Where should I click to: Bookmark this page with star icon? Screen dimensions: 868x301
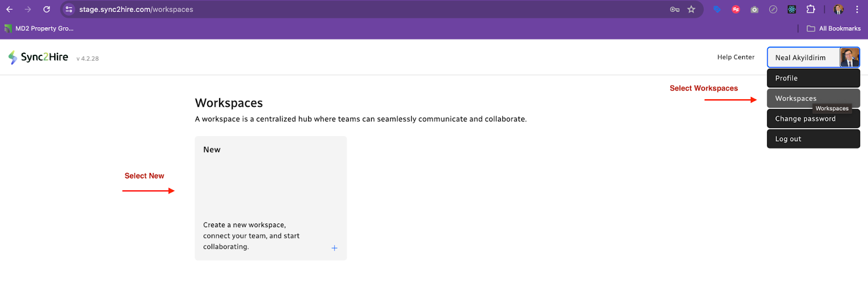click(x=691, y=9)
